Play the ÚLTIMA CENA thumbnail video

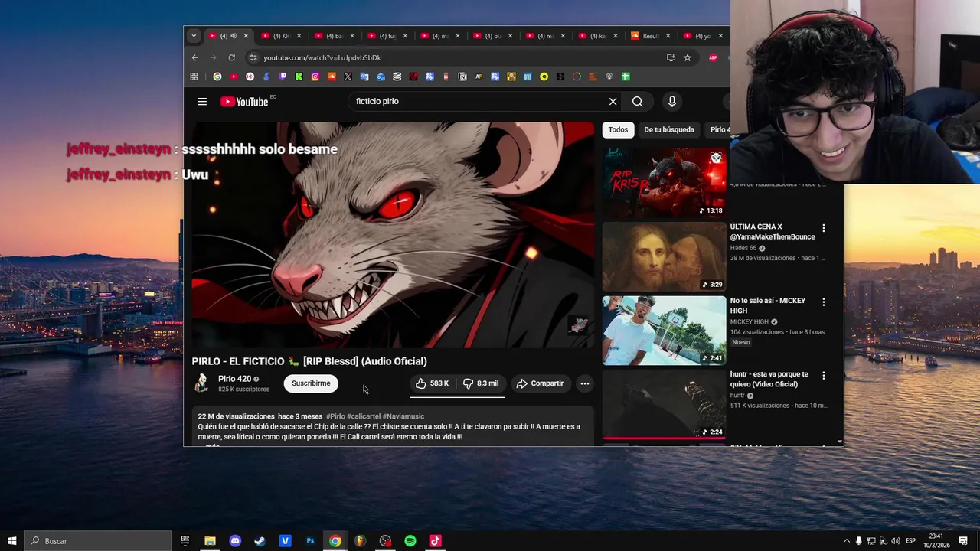tap(664, 256)
